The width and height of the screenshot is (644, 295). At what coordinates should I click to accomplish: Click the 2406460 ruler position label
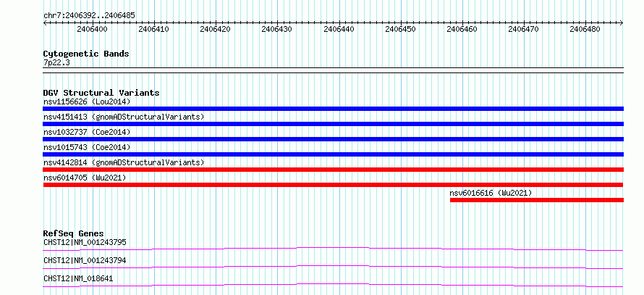pos(462,29)
